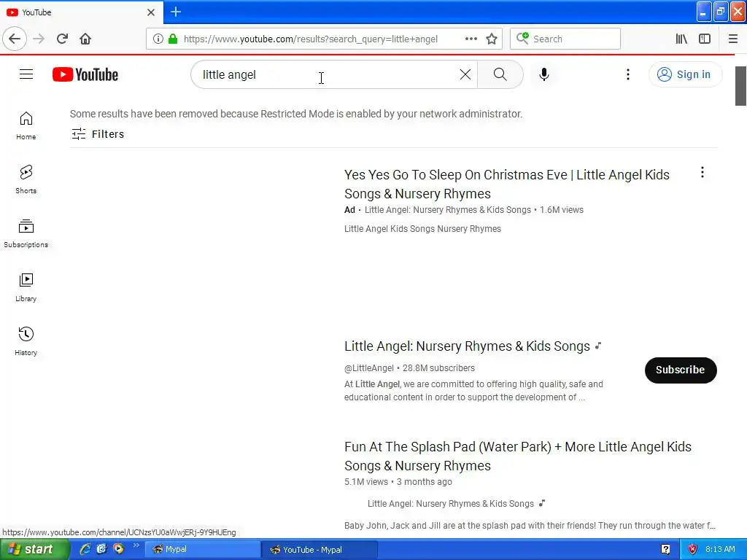Go back with the browser back arrow
The width and height of the screenshot is (747, 560).
(15, 39)
